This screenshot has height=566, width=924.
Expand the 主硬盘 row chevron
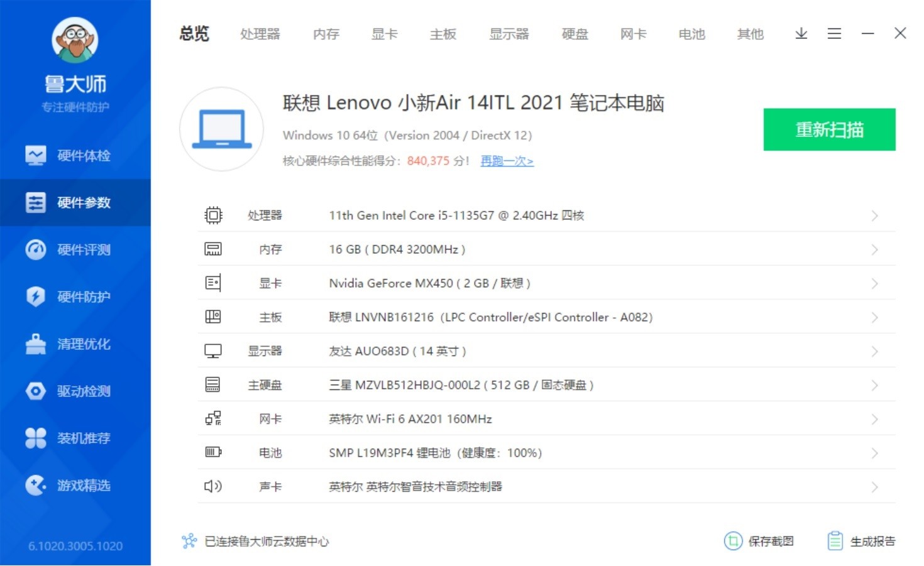[874, 385]
